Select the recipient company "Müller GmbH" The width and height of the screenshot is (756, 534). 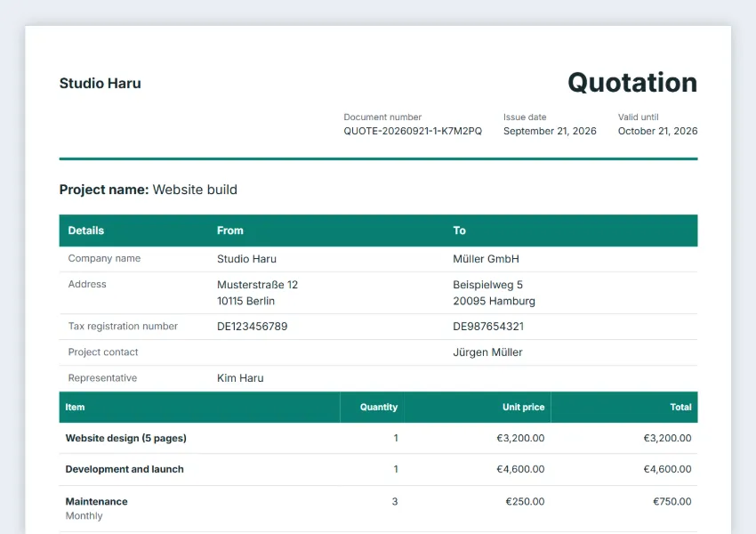coord(486,259)
